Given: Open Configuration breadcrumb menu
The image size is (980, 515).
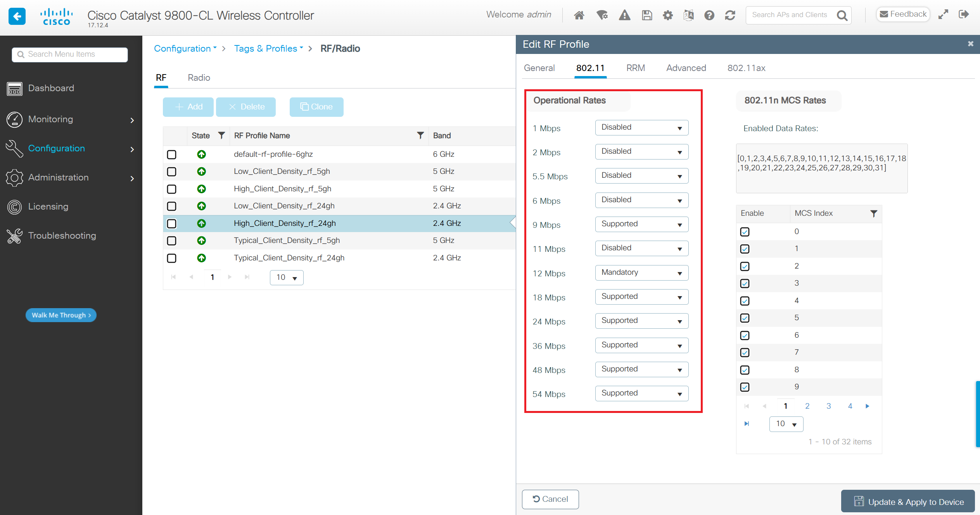Looking at the screenshot, I should click(x=185, y=49).
